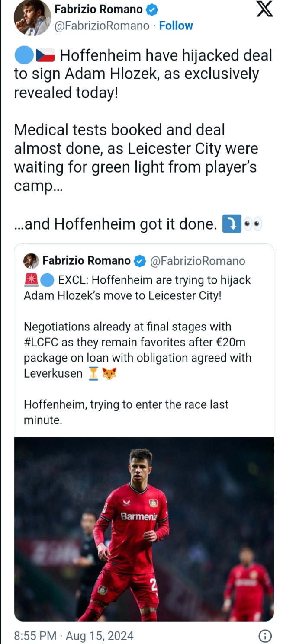This screenshot has width=283, height=644.
Task: Open the small avatar in the quoted tweet
Action: 31,261
